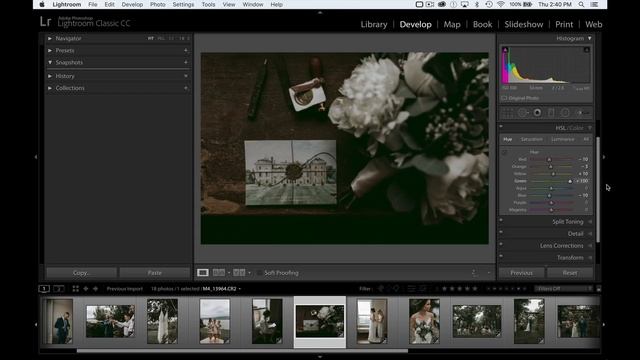Open the Apple menu
This screenshot has height=360, width=640.
(x=42, y=4)
